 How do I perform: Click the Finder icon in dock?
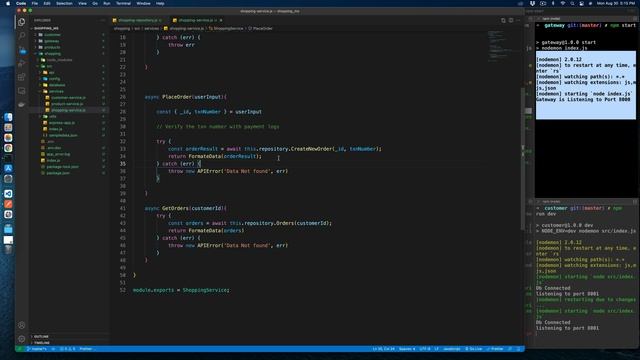click(x=8, y=117)
